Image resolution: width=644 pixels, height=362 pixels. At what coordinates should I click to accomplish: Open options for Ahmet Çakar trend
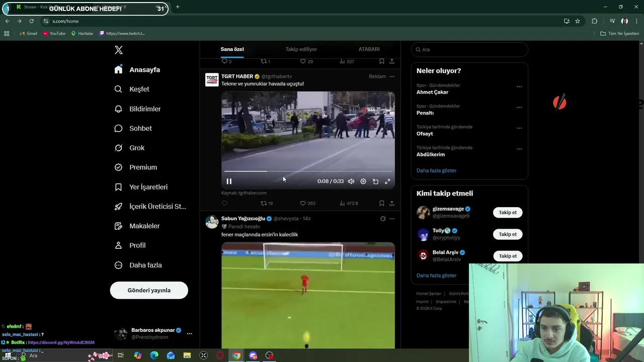pos(519,86)
